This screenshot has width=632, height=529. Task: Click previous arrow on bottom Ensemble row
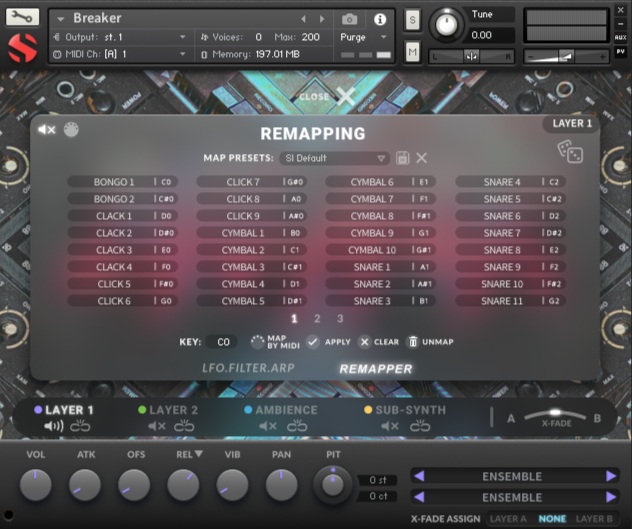pyautogui.click(x=419, y=497)
